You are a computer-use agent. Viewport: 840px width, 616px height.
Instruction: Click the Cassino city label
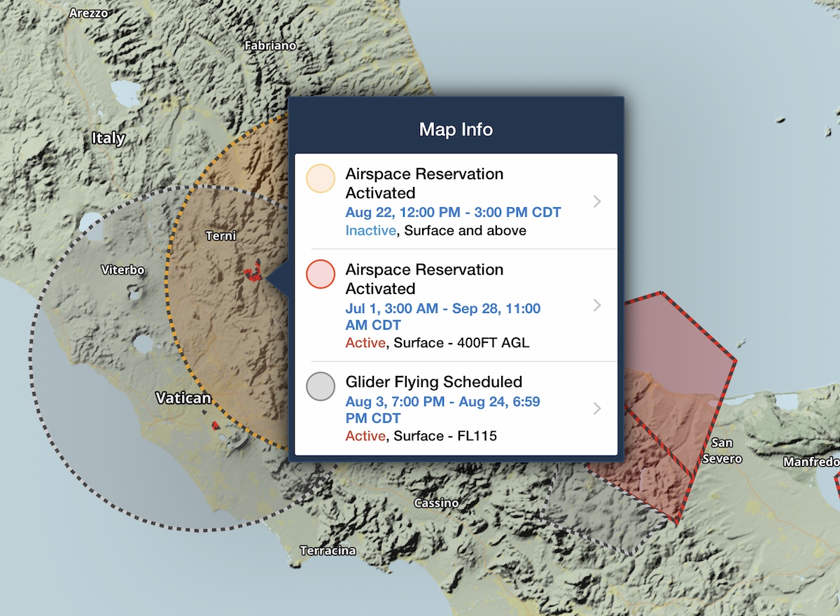(x=436, y=503)
